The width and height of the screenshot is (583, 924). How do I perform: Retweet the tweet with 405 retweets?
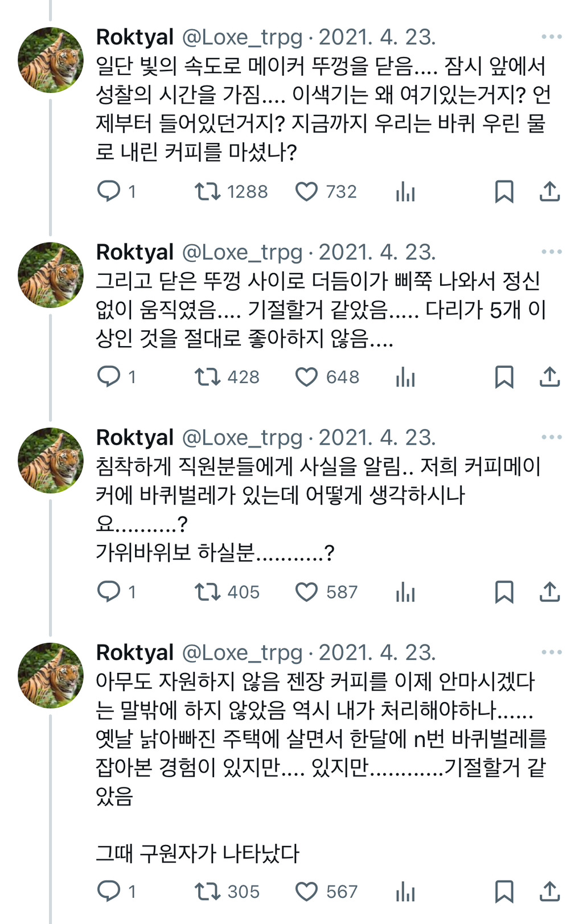pos(207,592)
